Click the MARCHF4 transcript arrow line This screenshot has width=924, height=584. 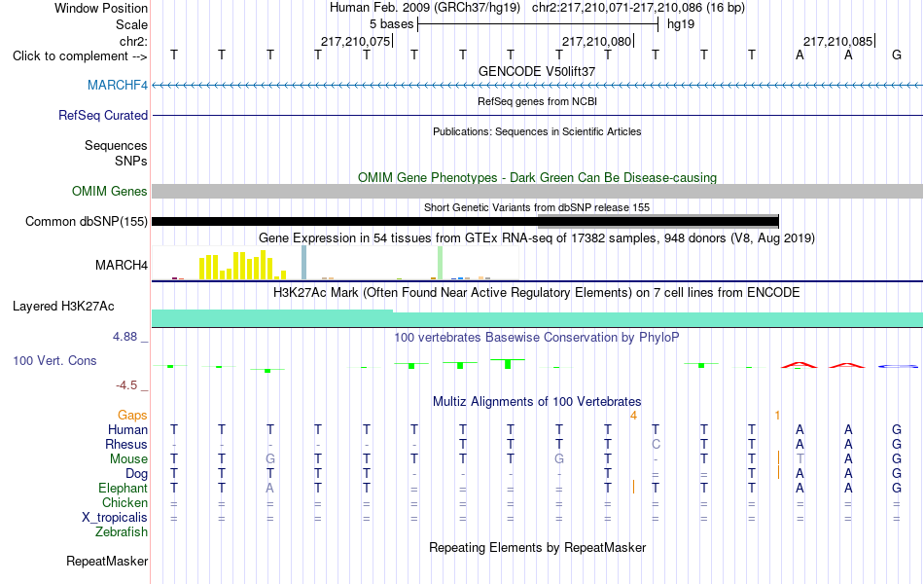pos(537,86)
